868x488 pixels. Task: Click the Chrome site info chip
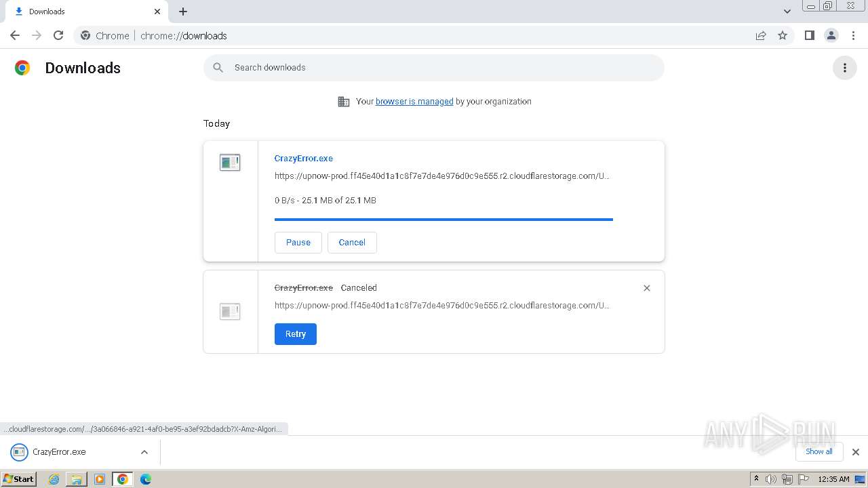(104, 35)
